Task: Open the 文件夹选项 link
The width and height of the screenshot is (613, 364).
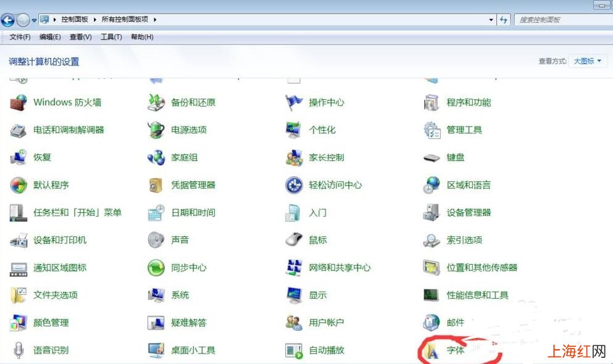Action: pos(55,296)
